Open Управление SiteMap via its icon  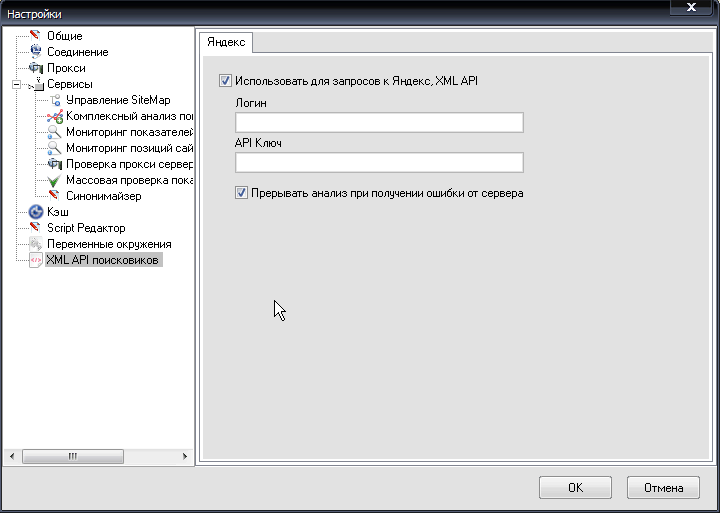click(x=55, y=100)
